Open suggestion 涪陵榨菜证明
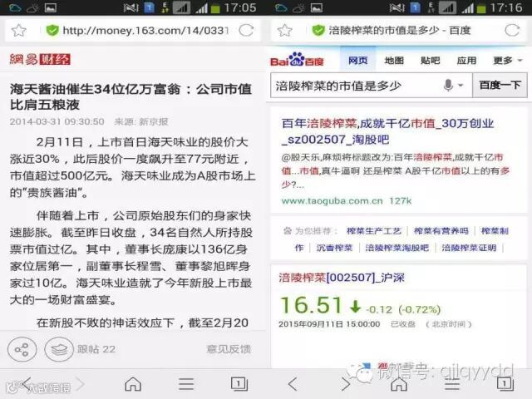 click(469, 248)
